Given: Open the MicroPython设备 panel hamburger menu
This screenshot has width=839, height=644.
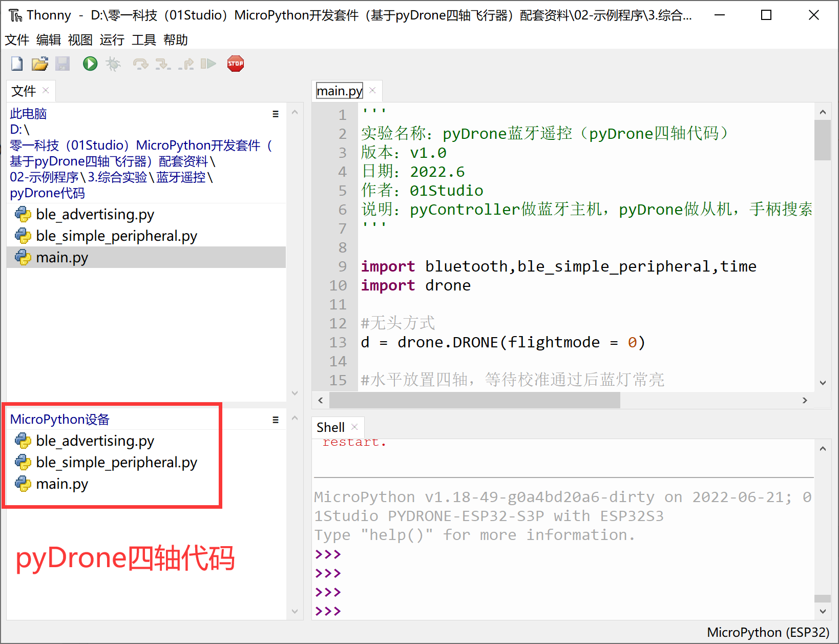Looking at the screenshot, I should 276,420.
